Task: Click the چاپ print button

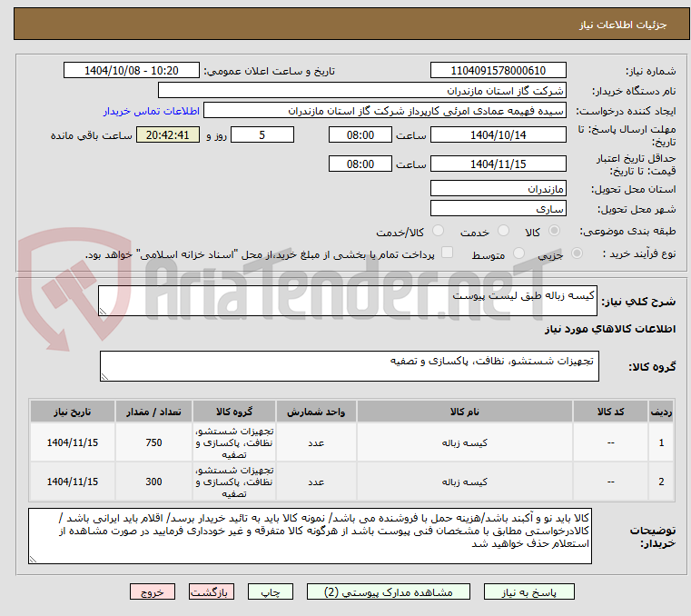Action: [271, 591]
